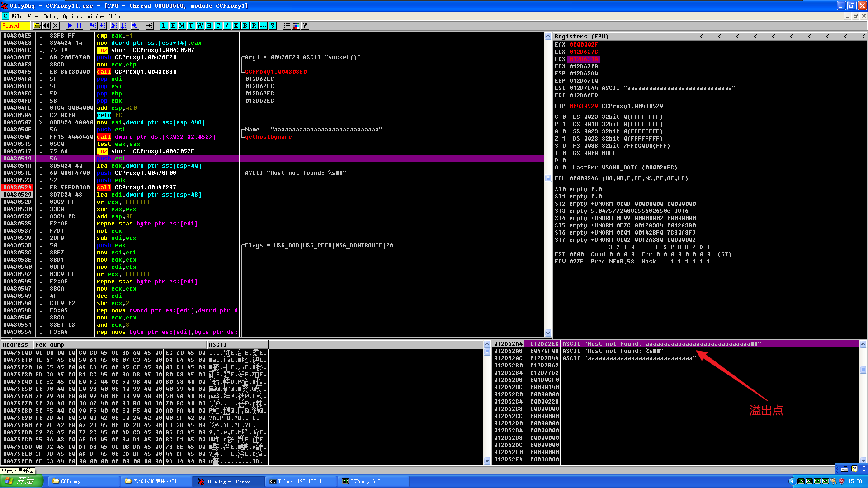Switch to the CCProxy folder taskbar item

coord(83,482)
